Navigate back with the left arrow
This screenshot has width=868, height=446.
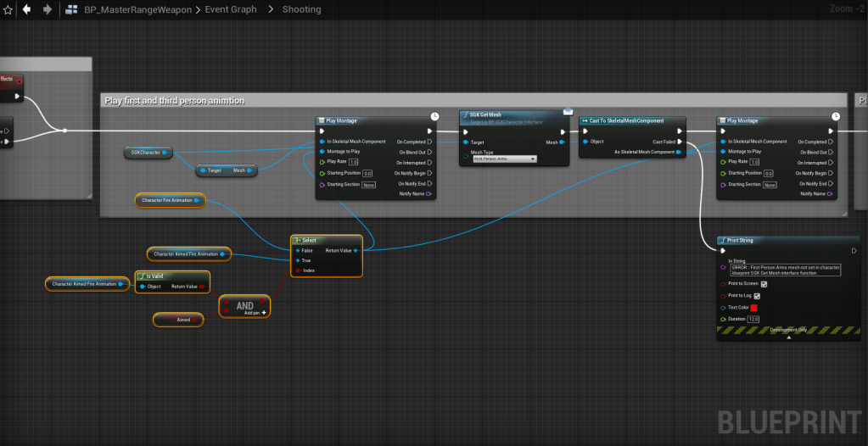26,9
